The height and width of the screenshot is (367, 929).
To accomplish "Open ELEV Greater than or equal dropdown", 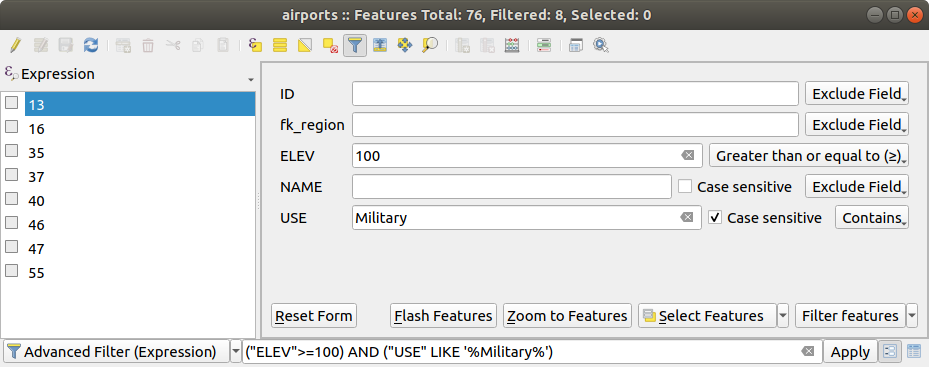I will (x=808, y=156).
